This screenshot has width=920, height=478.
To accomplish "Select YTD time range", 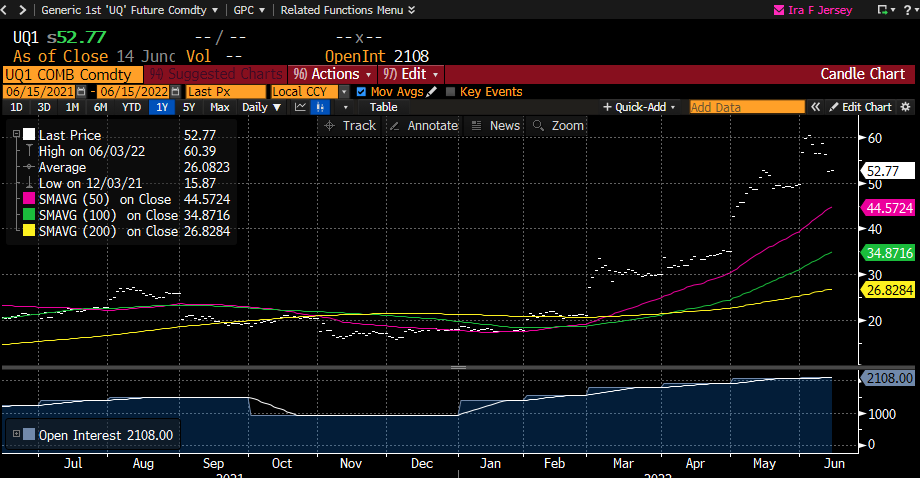I will click(x=131, y=107).
